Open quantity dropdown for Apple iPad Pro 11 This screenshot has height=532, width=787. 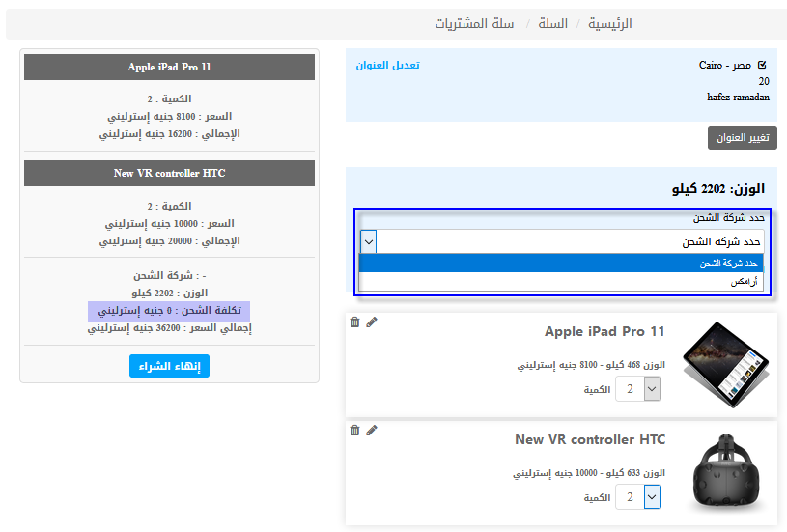click(x=638, y=389)
